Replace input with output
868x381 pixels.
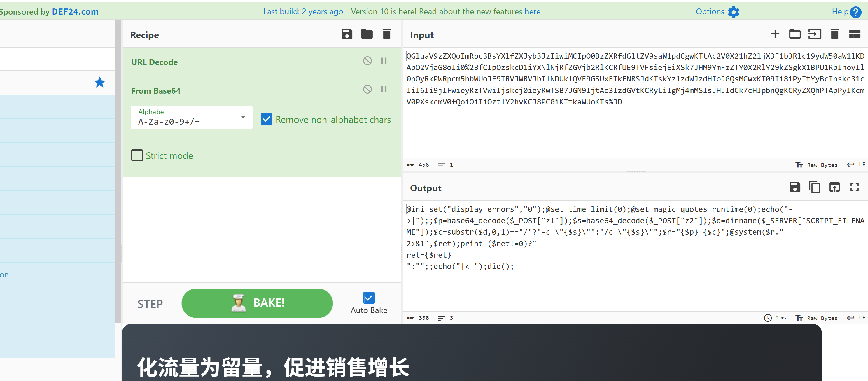[x=834, y=187]
